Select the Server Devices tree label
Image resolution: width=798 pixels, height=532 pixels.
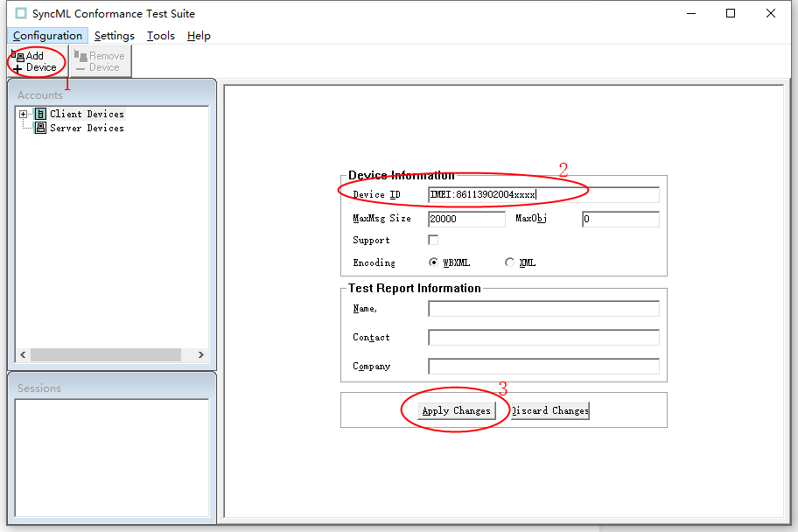pyautogui.click(x=87, y=128)
